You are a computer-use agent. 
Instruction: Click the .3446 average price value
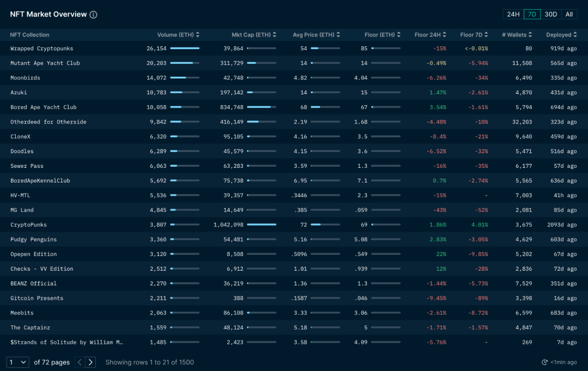298,195
